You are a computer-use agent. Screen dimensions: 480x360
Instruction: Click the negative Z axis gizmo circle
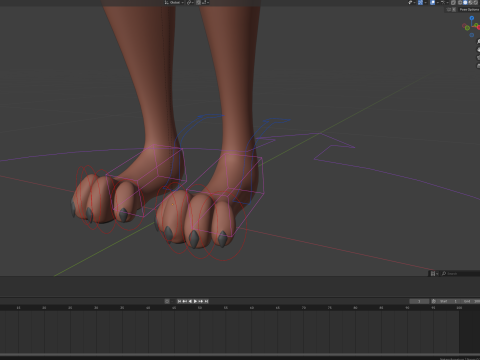tap(472, 35)
